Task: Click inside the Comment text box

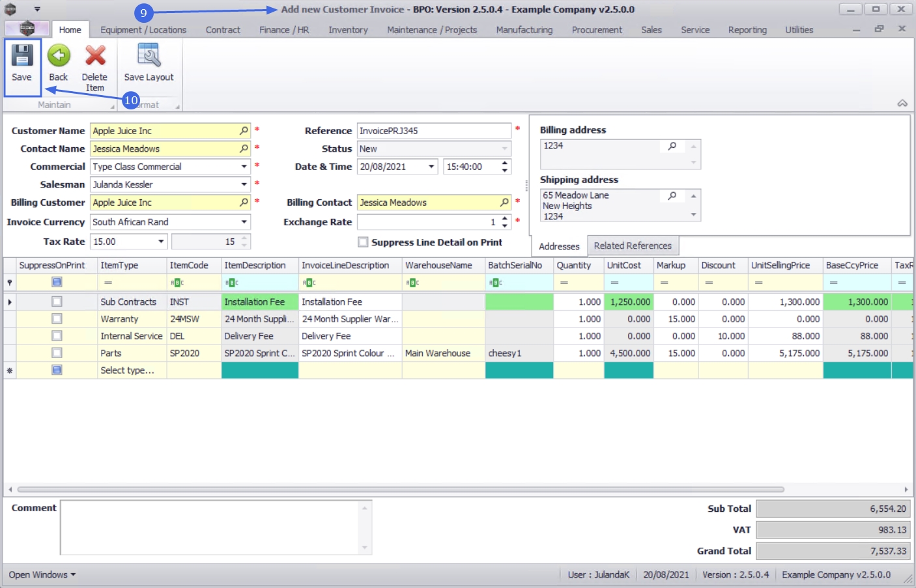Action: pos(208,527)
